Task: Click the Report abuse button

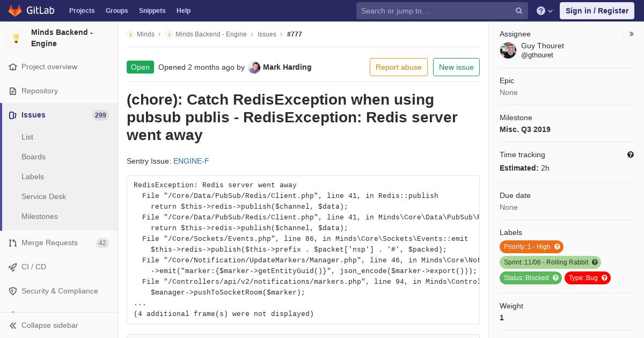Action: (399, 67)
